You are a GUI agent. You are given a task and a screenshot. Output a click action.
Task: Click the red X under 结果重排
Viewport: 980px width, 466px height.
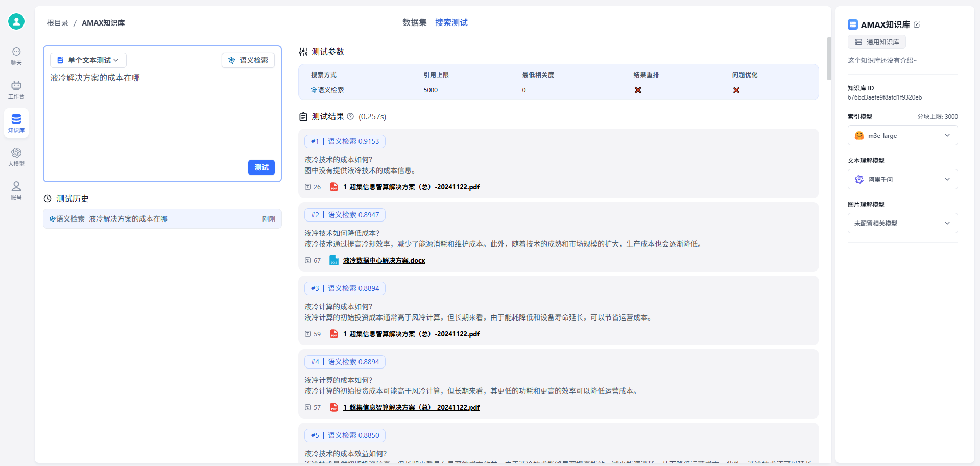[x=638, y=90]
